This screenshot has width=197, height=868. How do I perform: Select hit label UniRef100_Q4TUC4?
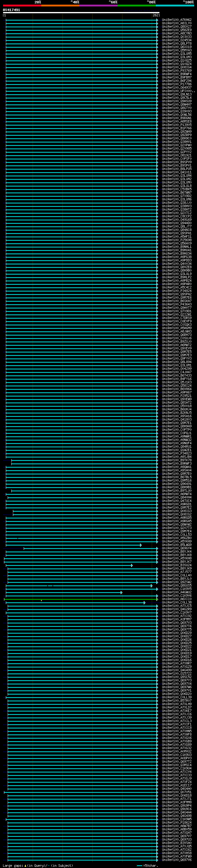click(x=177, y=501)
